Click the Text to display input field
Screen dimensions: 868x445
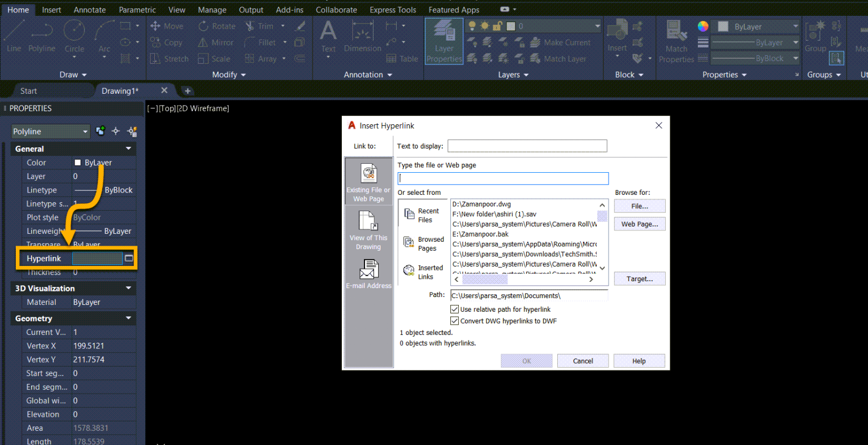click(527, 146)
